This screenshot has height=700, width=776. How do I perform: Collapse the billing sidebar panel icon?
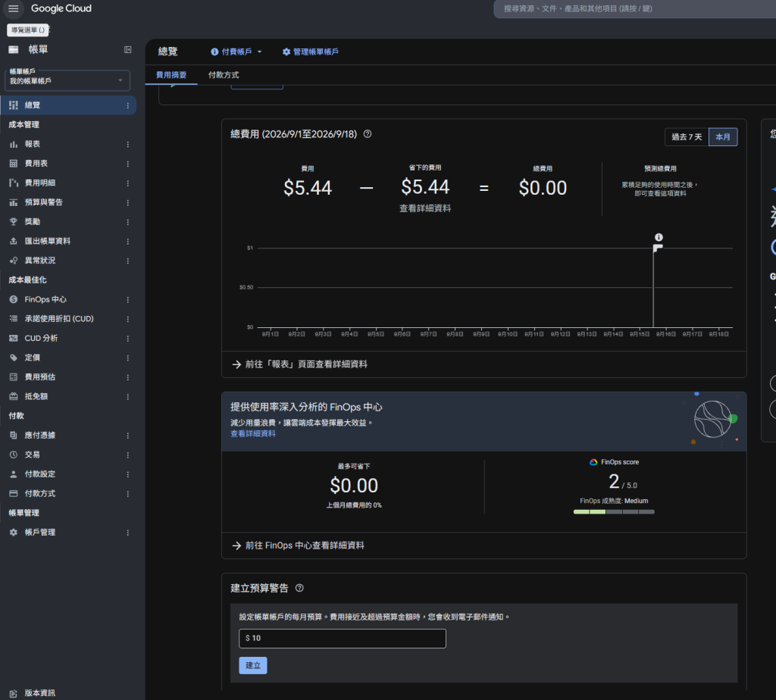coord(127,49)
